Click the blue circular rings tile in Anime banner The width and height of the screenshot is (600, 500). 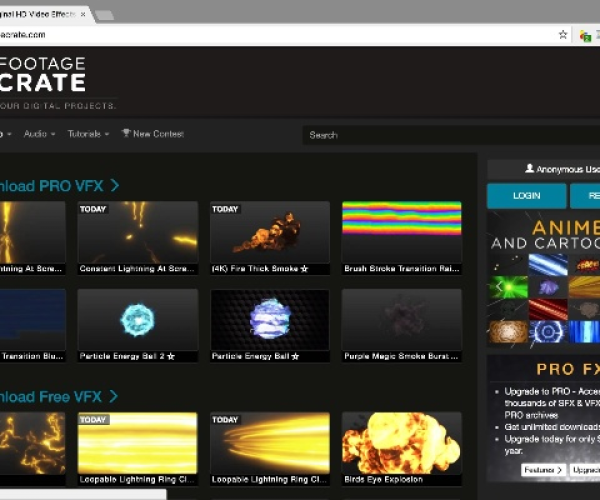548,332
